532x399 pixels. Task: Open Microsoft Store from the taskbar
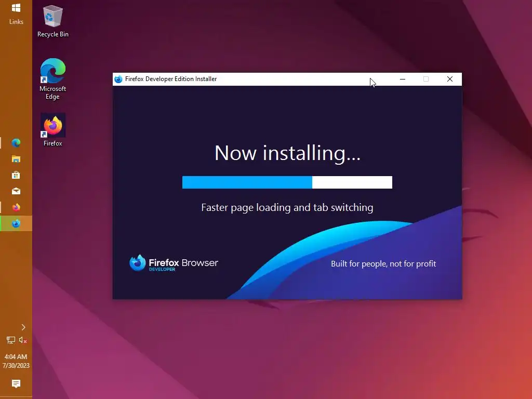16,175
